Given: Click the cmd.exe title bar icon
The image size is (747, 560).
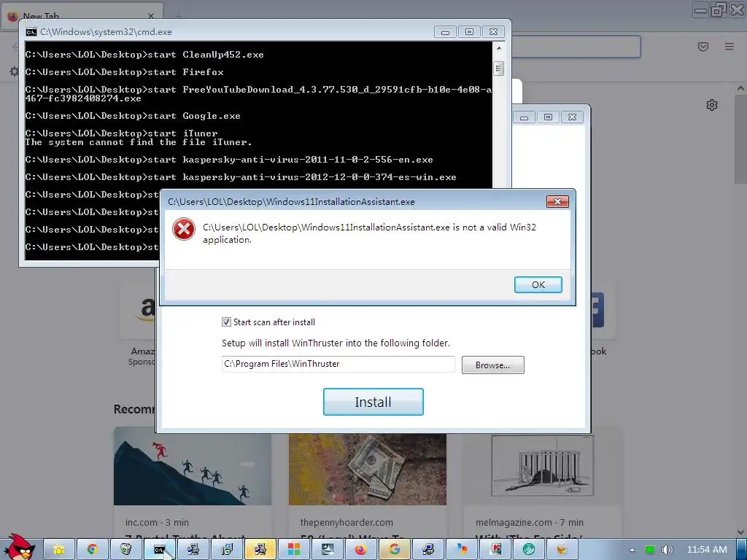Looking at the screenshot, I should [x=31, y=32].
